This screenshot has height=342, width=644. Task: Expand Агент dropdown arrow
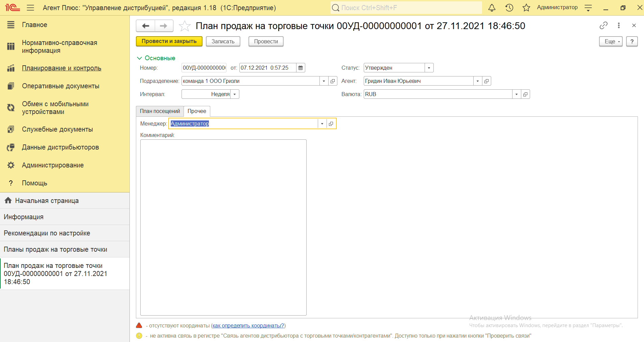pyautogui.click(x=478, y=81)
